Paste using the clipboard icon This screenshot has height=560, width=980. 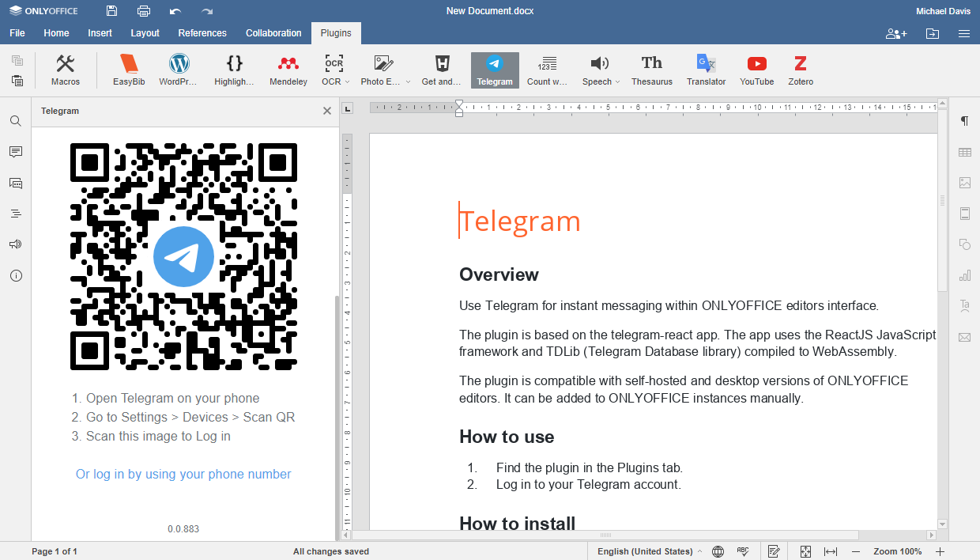[x=17, y=80]
